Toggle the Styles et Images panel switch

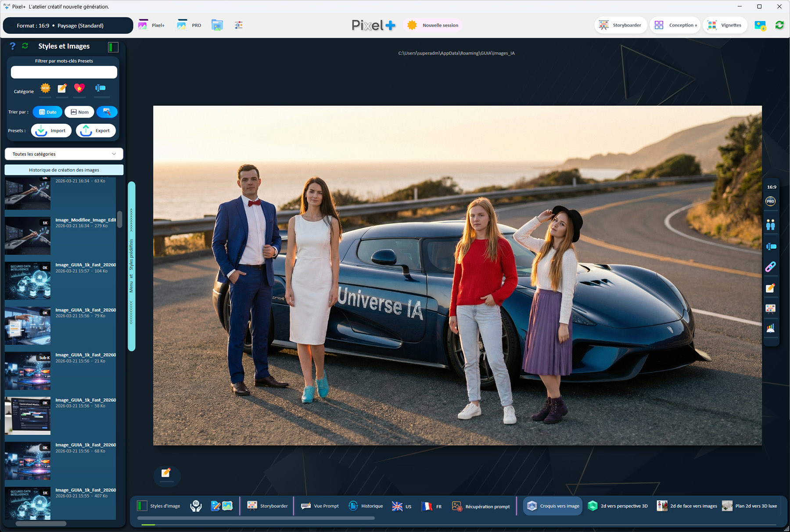(113, 47)
